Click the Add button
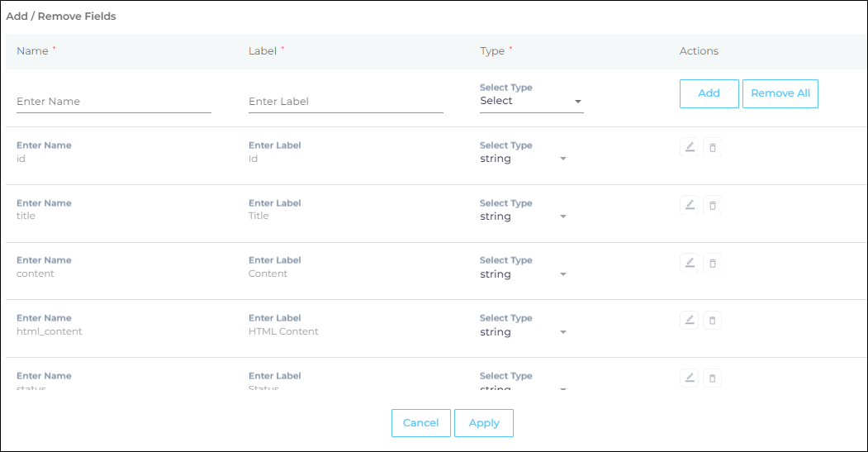The height and width of the screenshot is (452, 868). [x=709, y=93]
